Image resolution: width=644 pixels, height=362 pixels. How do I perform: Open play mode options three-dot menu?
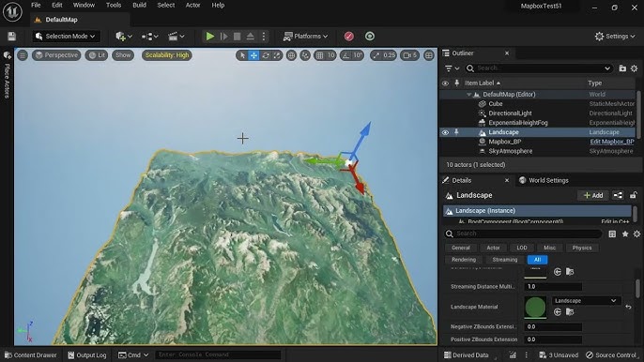tap(264, 37)
